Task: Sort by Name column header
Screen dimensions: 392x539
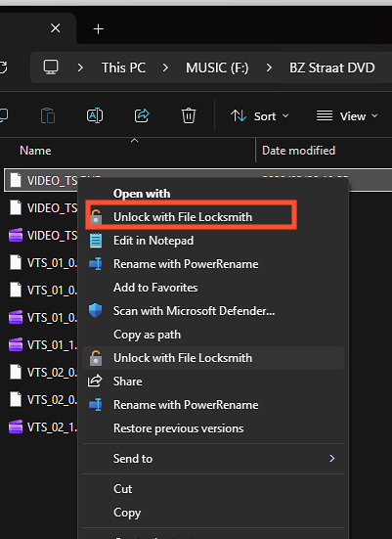Action: (x=35, y=151)
